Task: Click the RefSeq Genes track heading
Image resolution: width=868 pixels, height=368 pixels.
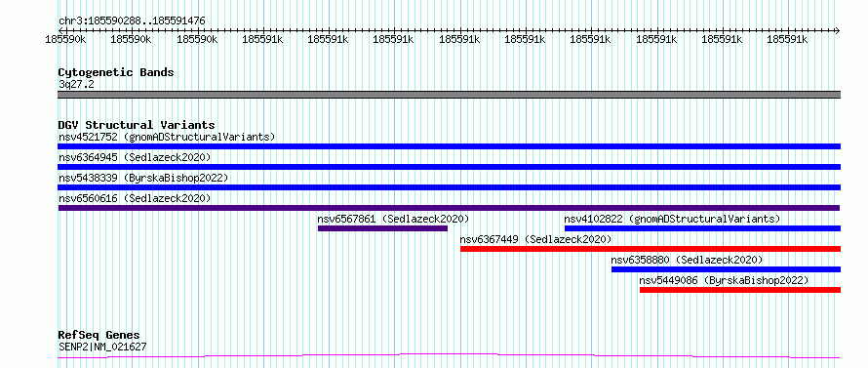Action: (99, 336)
